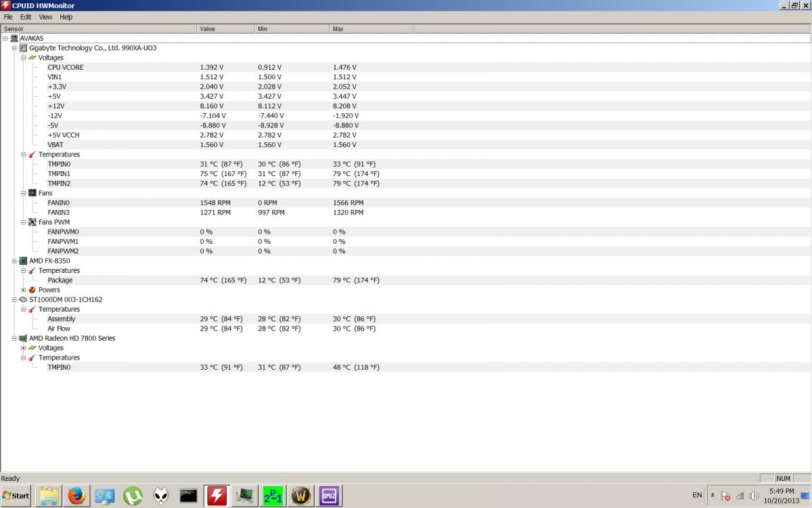This screenshot has width=812, height=508.
Task: Show hidden tray icons arrow
Action: click(x=713, y=496)
